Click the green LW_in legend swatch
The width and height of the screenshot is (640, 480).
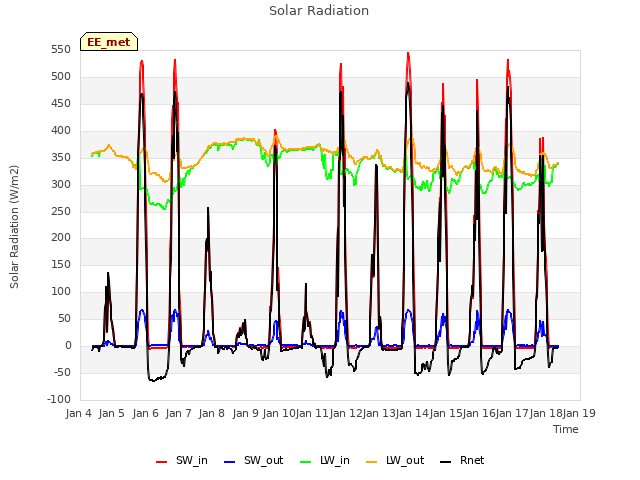point(306,462)
